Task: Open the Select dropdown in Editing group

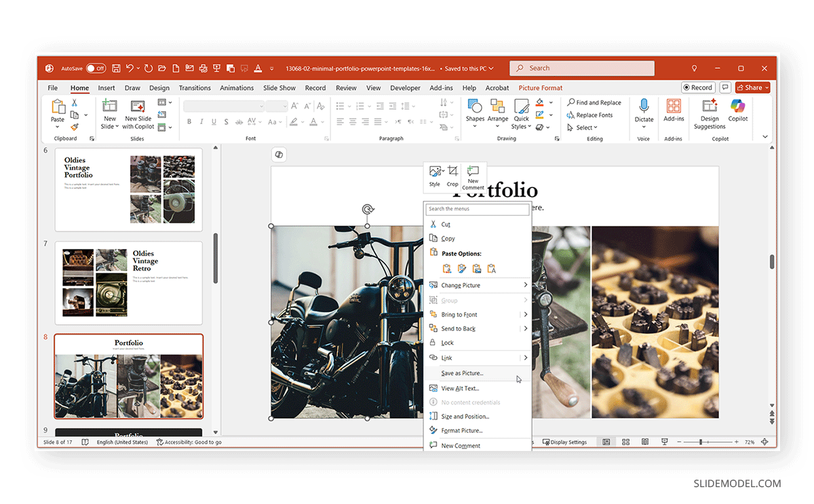Action: 587,128
